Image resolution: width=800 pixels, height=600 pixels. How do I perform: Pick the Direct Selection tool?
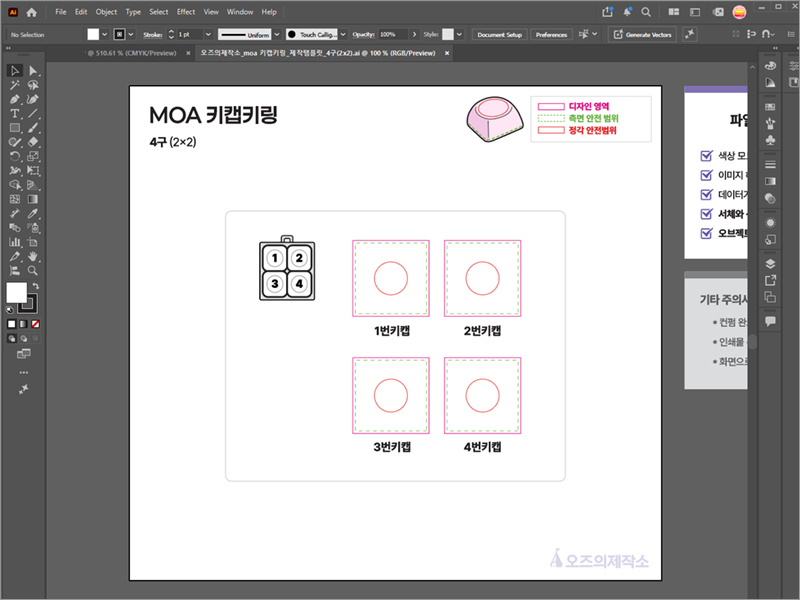click(x=33, y=70)
